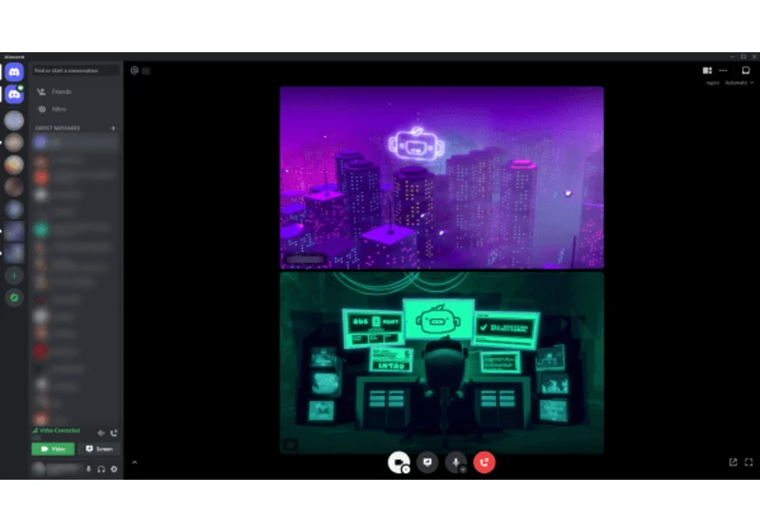
Task: Mute via the user panel microphone icon
Action: [x=88, y=469]
